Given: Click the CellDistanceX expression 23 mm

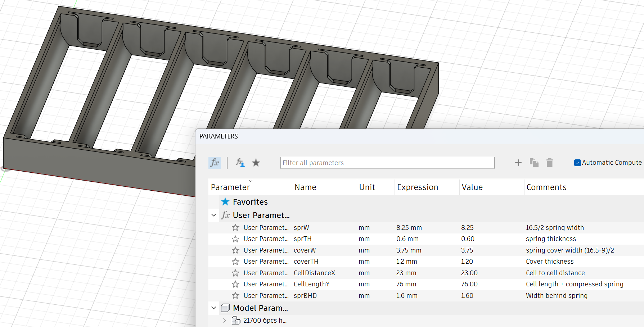Looking at the screenshot, I should (406, 273).
